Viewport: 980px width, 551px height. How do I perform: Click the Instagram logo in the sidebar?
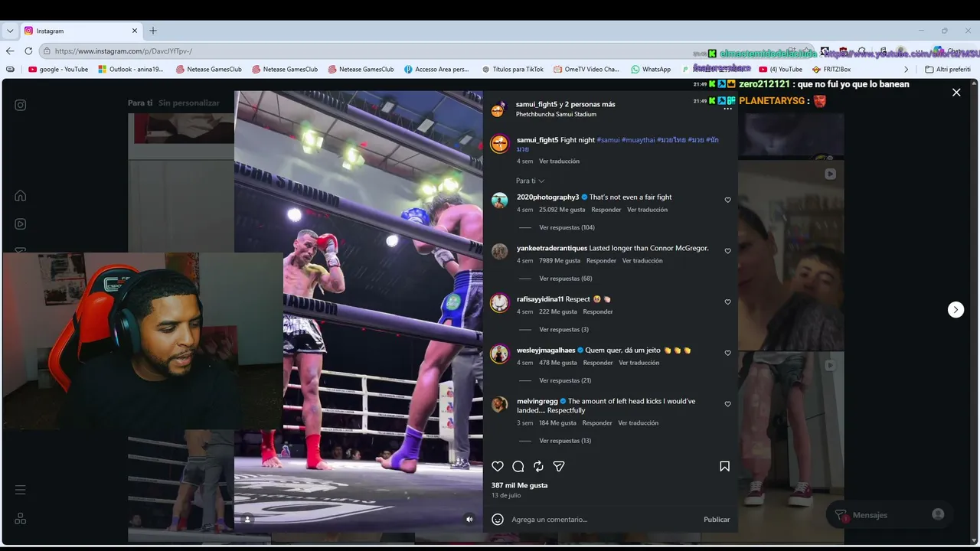[21, 106]
